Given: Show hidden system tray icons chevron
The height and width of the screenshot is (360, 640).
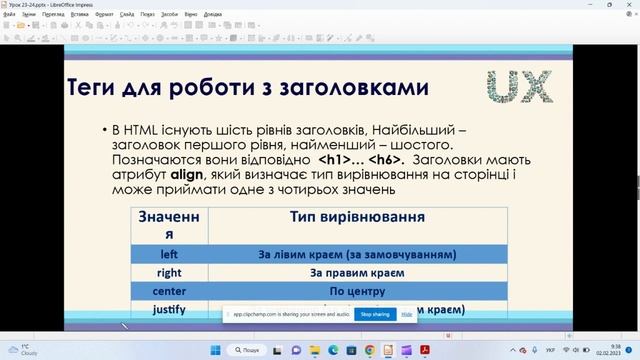Looking at the screenshot, I should [513, 350].
